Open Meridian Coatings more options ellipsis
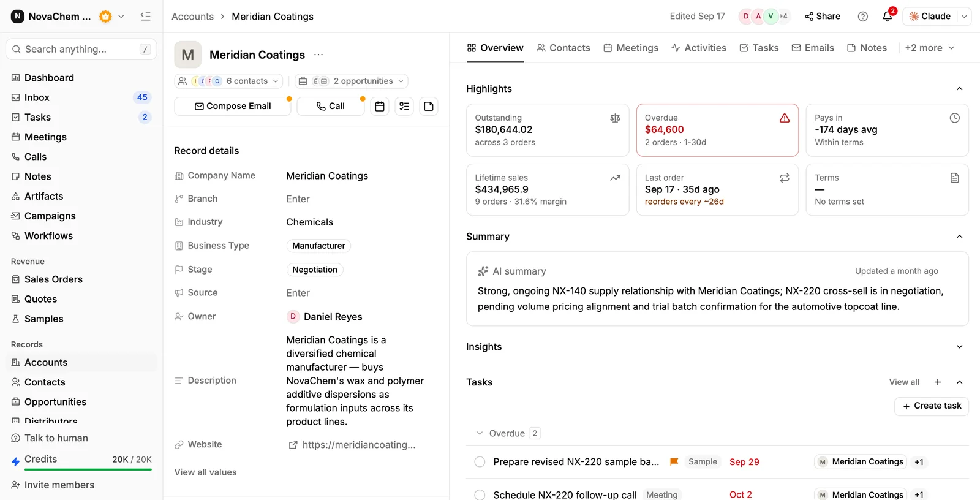 pos(318,55)
